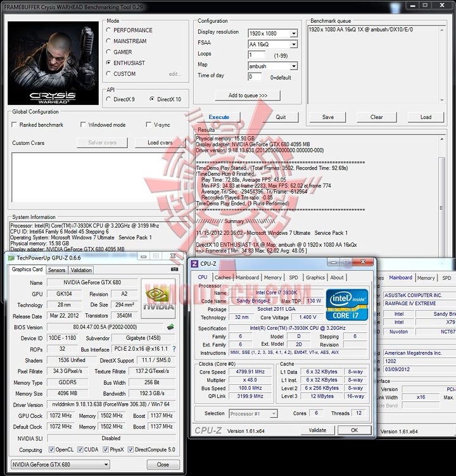
Task: Enable the Ranked benchmark checkbox
Action: coord(14,125)
